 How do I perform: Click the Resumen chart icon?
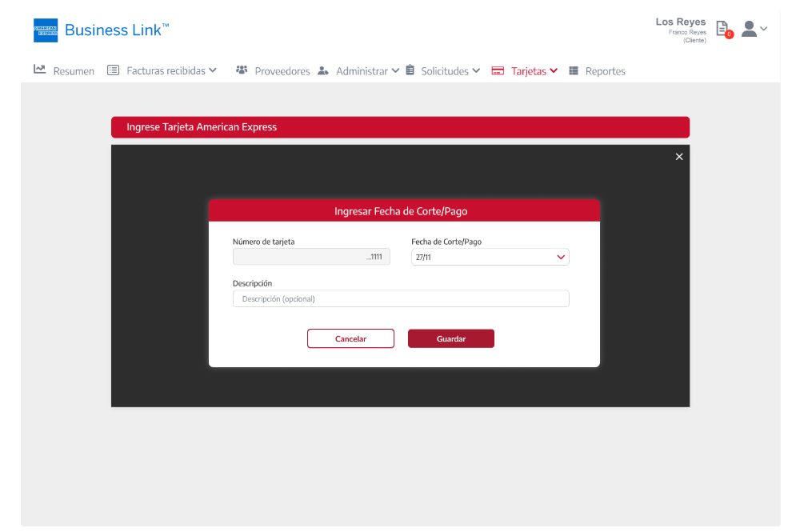[39, 70]
